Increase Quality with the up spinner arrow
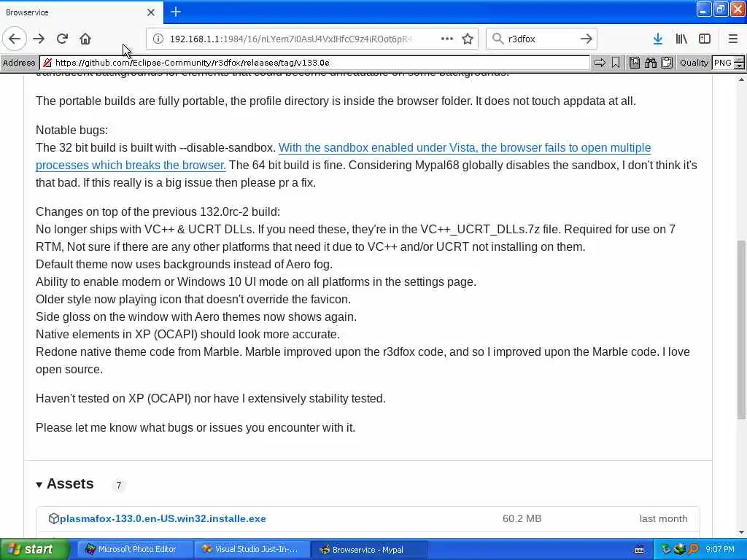This screenshot has width=747, height=560. pyautogui.click(x=739, y=59)
